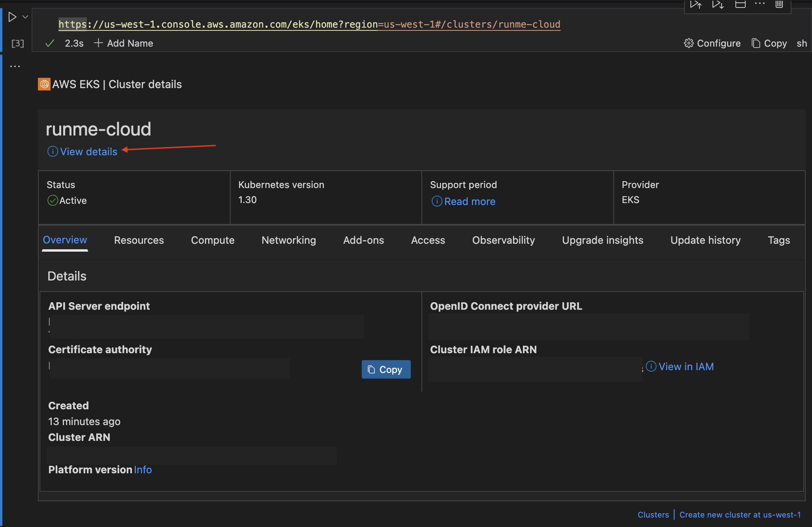Click the browser URL input field
This screenshot has height=527, width=812.
point(310,24)
